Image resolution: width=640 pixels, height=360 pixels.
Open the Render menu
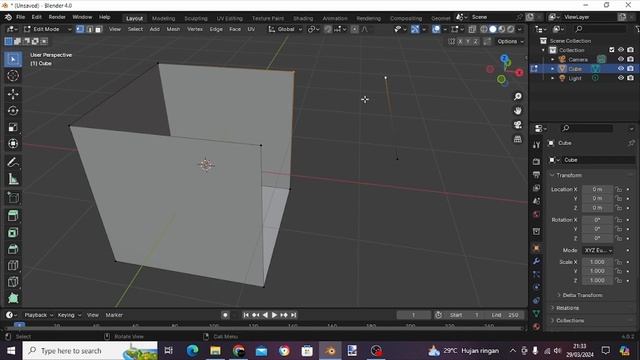point(57,17)
